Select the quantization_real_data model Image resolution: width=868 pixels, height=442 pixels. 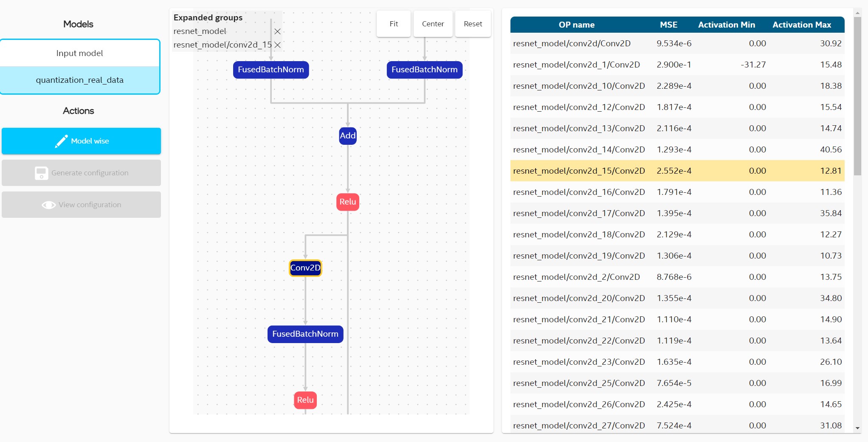tap(80, 80)
